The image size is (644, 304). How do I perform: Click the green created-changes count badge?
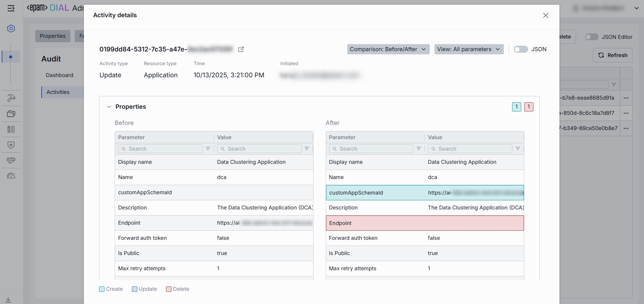516,107
